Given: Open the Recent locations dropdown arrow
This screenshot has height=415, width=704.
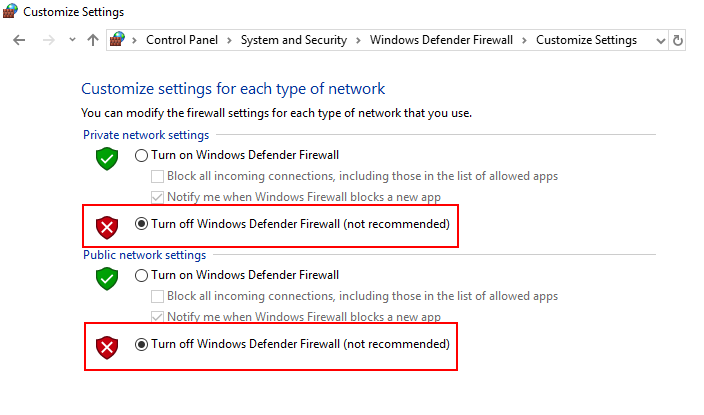Looking at the screenshot, I should pos(72,40).
